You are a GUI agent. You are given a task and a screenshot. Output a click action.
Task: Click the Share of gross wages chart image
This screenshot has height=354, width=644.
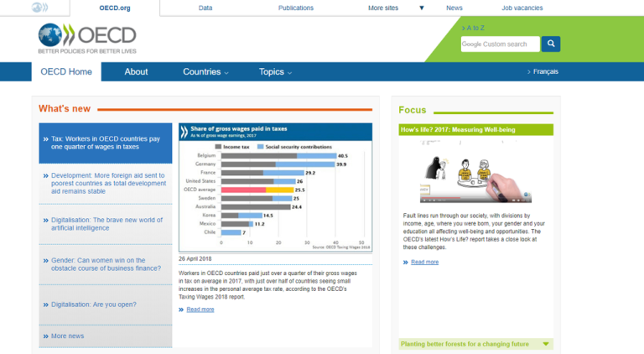tap(276, 187)
